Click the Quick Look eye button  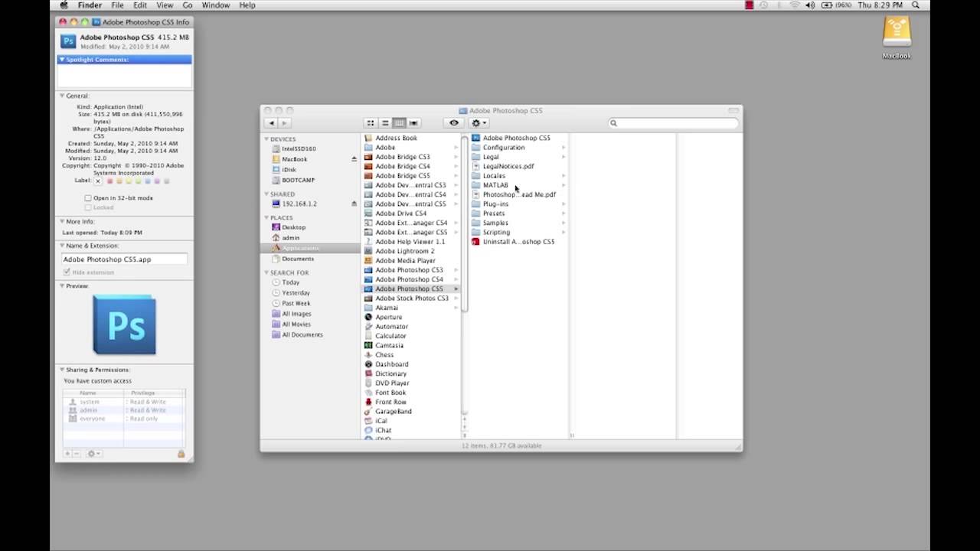[x=454, y=122]
